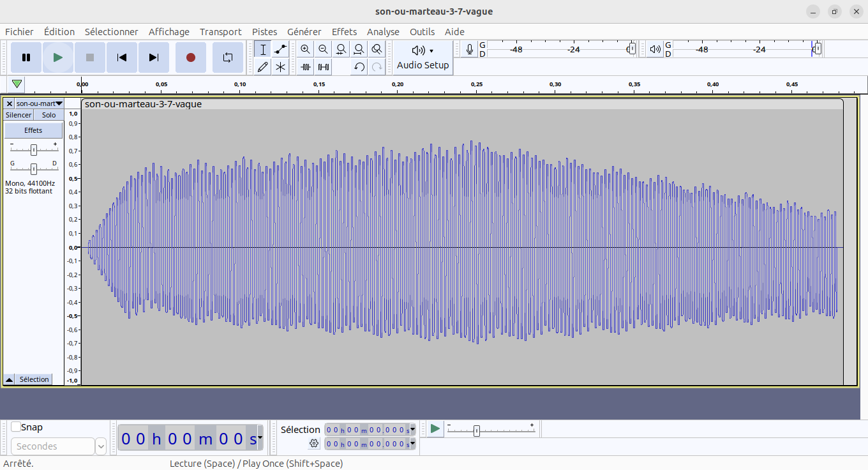Screen dimensions: 868x470
Task: Click the Zoom In magnifier icon
Action: (306, 49)
